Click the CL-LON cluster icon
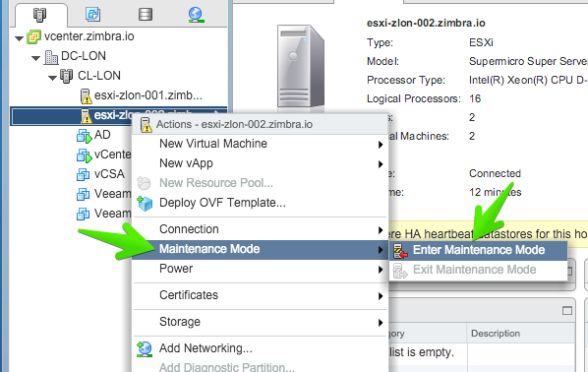The width and height of the screenshot is (588, 372). pyautogui.click(x=67, y=76)
